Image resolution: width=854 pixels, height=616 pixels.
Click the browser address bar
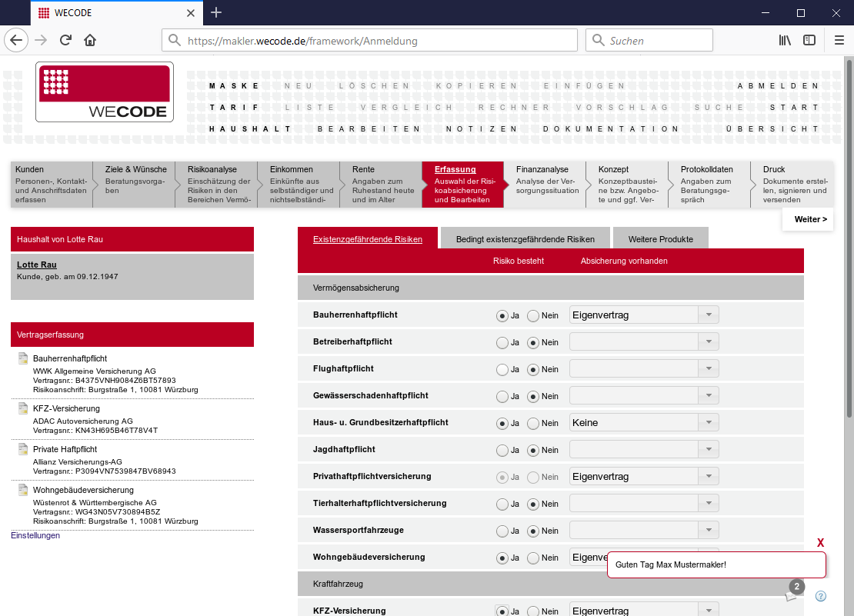coord(369,40)
